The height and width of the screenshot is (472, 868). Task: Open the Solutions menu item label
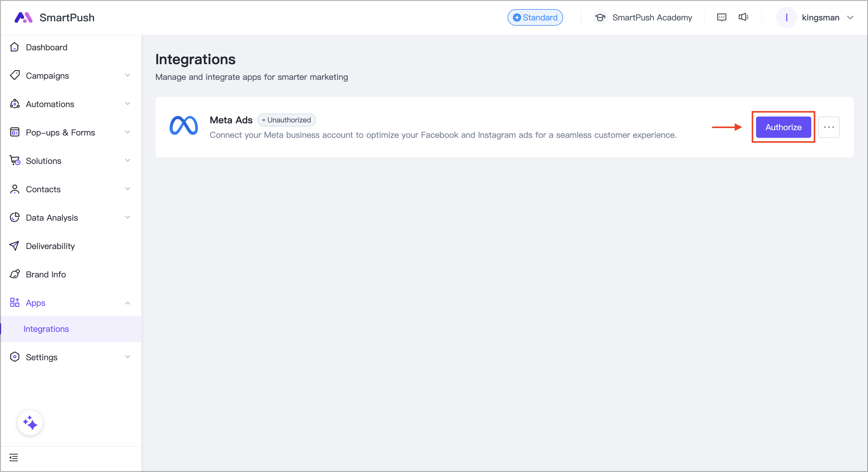point(43,161)
